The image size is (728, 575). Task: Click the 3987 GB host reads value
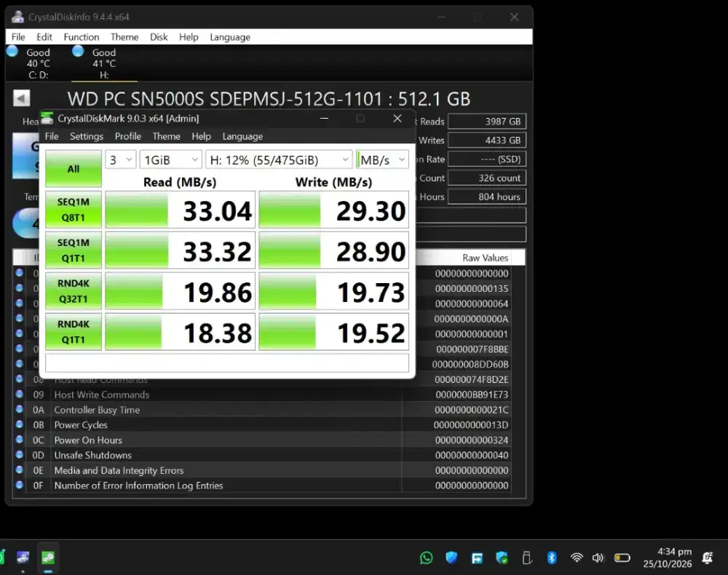[486, 121]
